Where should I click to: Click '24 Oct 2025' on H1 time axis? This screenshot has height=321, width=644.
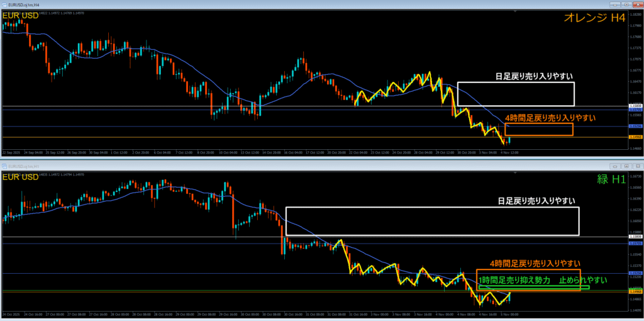coord(11,314)
